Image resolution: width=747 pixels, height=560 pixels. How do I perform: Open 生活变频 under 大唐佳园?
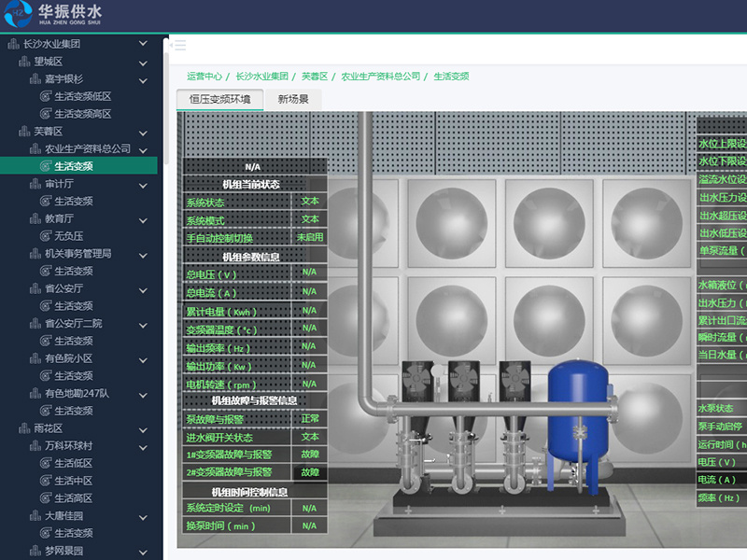coord(74,533)
